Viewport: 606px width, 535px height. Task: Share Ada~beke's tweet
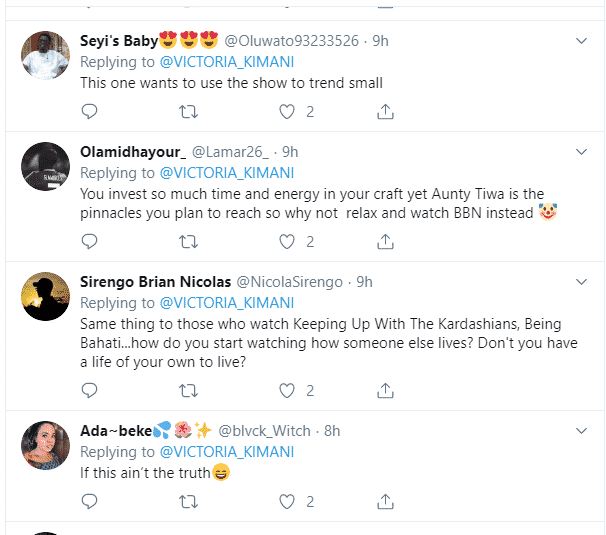pyautogui.click(x=385, y=501)
